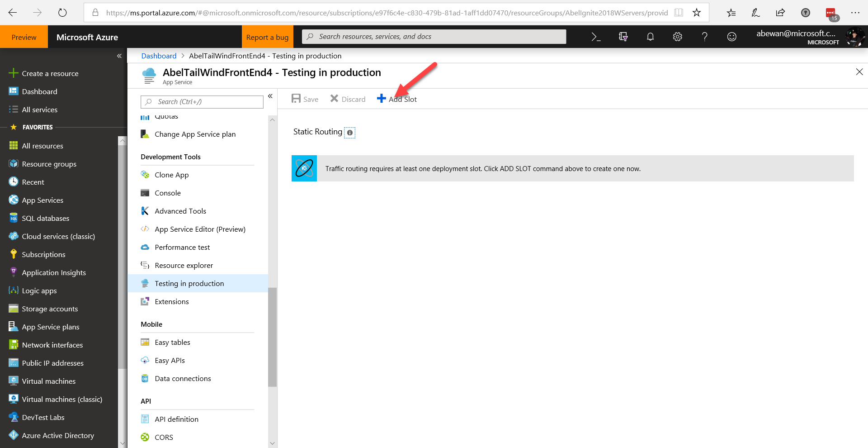Click the Discard command
Screen dimensions: 868x448
[348, 99]
